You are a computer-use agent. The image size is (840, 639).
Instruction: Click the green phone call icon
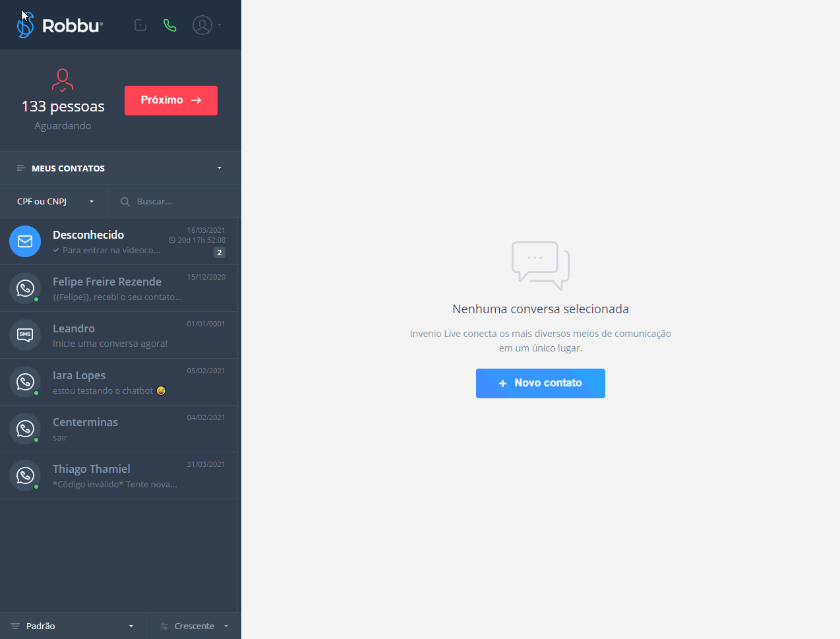tap(170, 25)
